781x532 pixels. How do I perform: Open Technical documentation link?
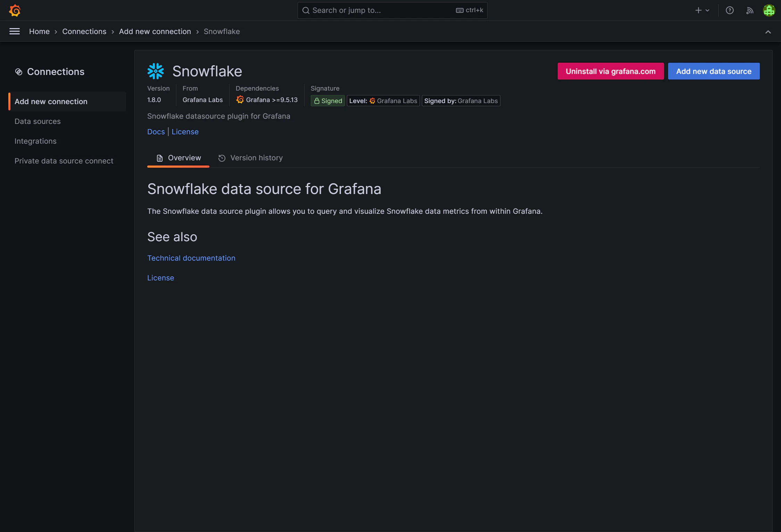pyautogui.click(x=191, y=258)
